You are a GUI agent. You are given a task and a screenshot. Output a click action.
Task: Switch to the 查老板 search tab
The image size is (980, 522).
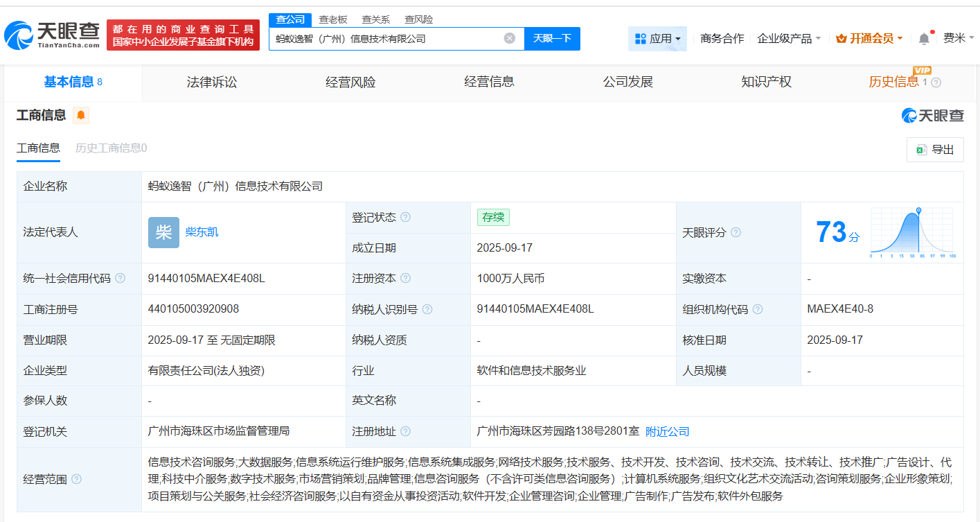coord(334,19)
